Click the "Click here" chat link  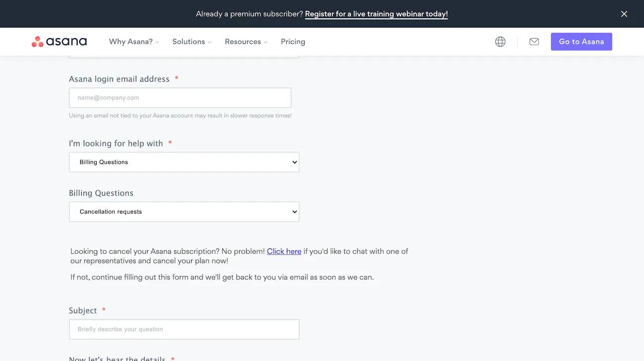pos(283,250)
